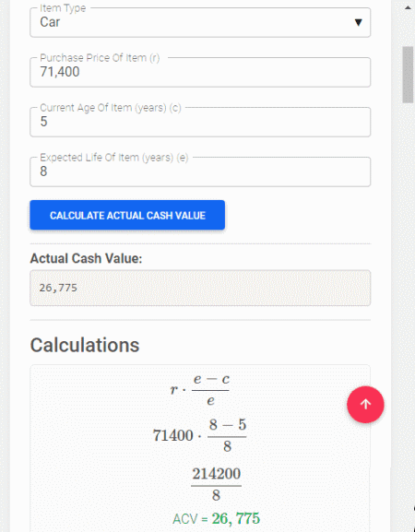Open the Item Type dropdown arrow
415x532 pixels.
(358, 22)
